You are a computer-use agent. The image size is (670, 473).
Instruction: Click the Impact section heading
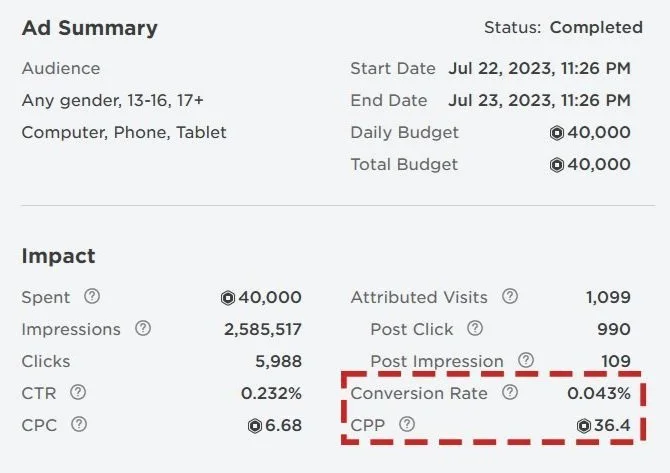click(59, 256)
